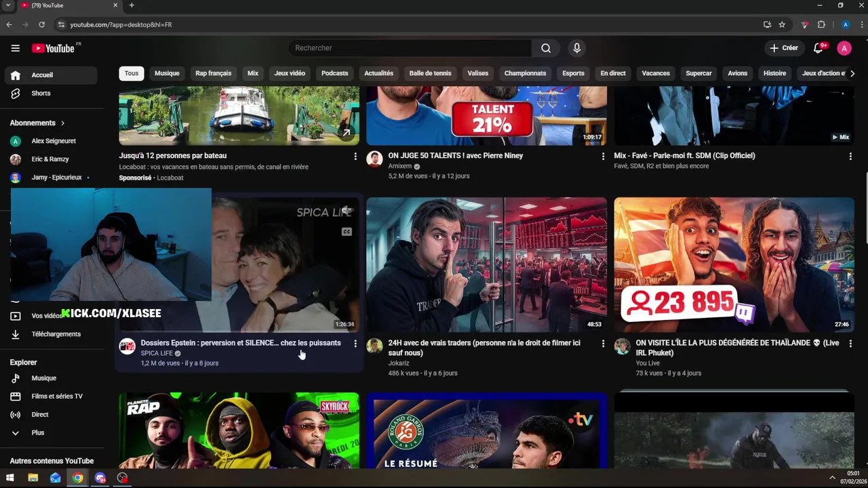Select the Supercar filter chip
Image resolution: width=868 pixels, height=488 pixels.
point(699,73)
